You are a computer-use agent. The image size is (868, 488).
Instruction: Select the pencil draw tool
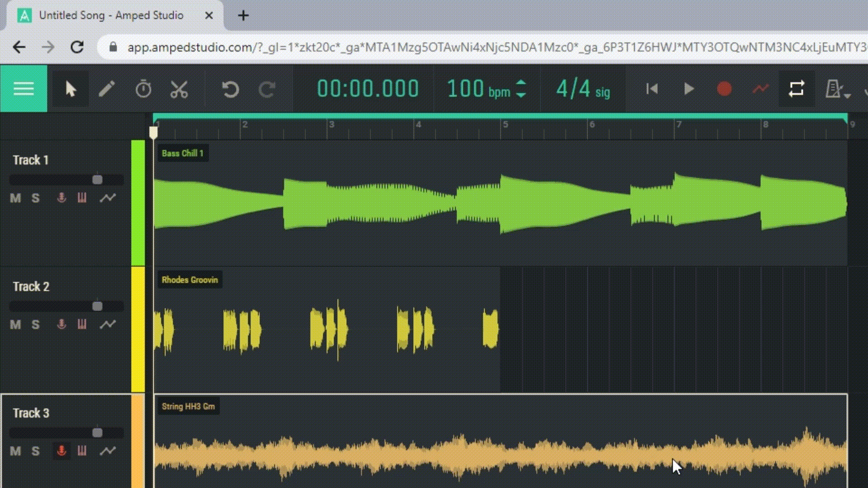(x=107, y=89)
